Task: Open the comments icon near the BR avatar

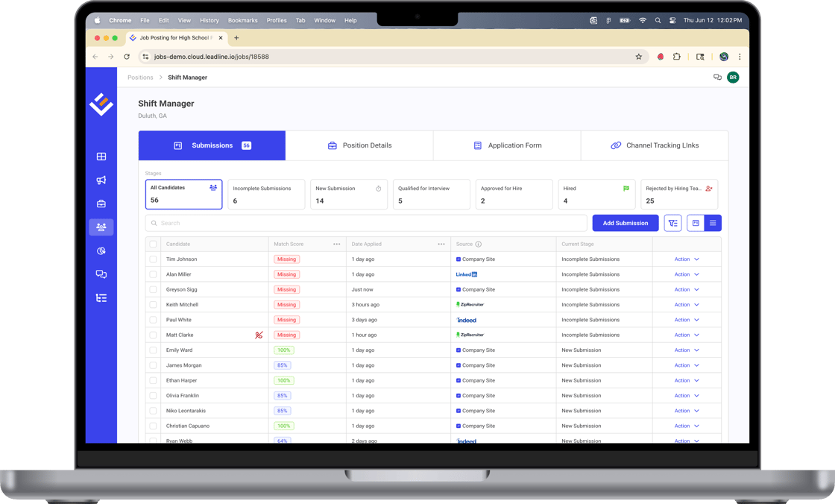Action: point(717,77)
